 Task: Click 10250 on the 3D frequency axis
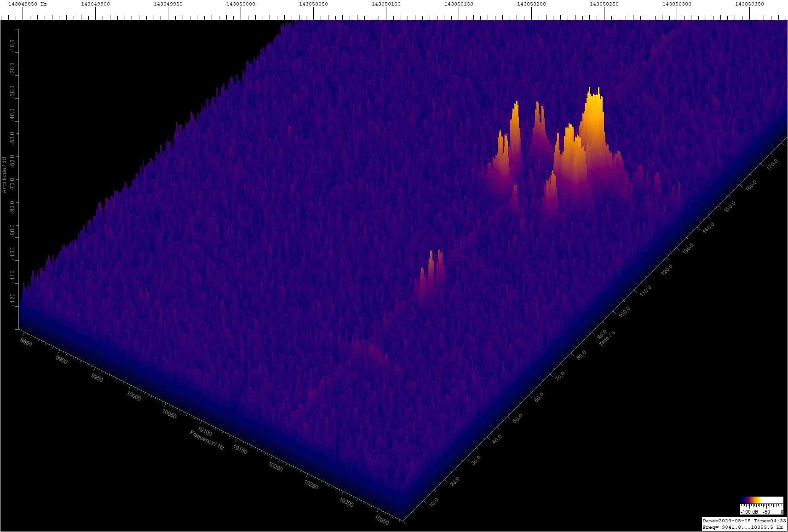(311, 485)
